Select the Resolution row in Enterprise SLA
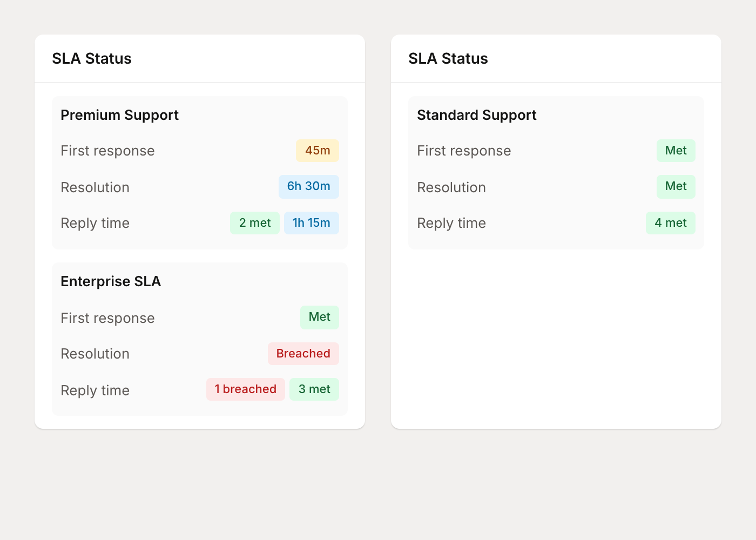 95,353
